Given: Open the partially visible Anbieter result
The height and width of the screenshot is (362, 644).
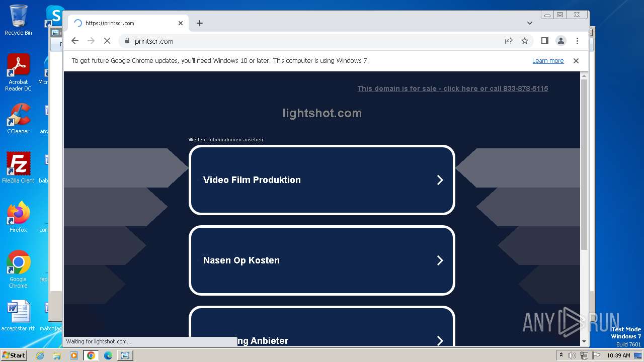Looking at the screenshot, I should click(x=322, y=326).
